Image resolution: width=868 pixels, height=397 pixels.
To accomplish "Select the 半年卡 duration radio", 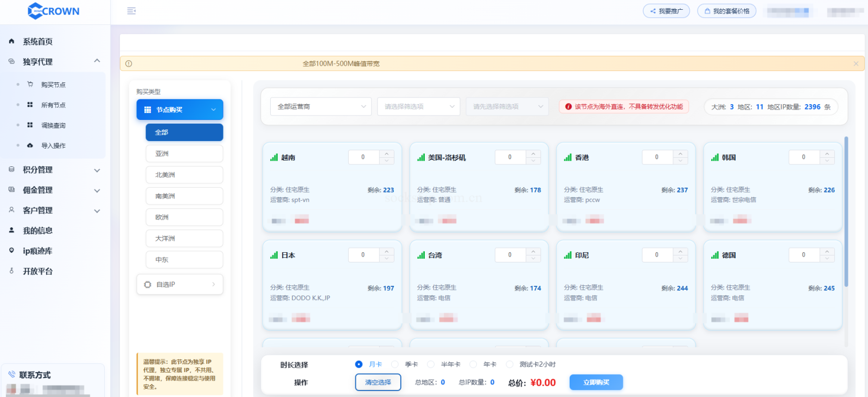I will [431, 364].
